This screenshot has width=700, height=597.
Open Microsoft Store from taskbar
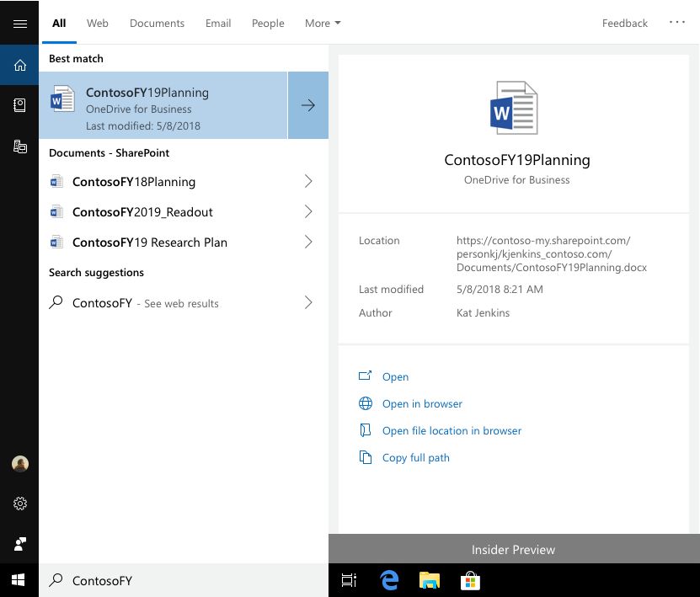coord(470,580)
